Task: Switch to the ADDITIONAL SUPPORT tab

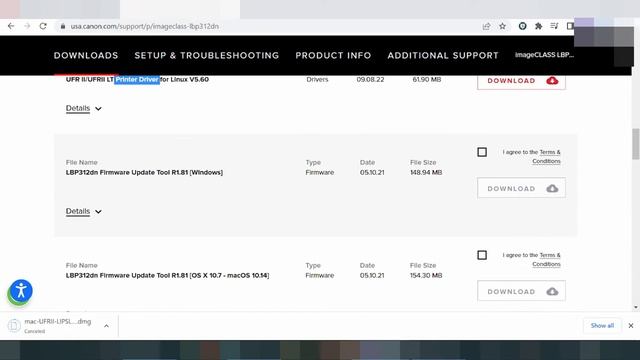Action: click(x=443, y=56)
